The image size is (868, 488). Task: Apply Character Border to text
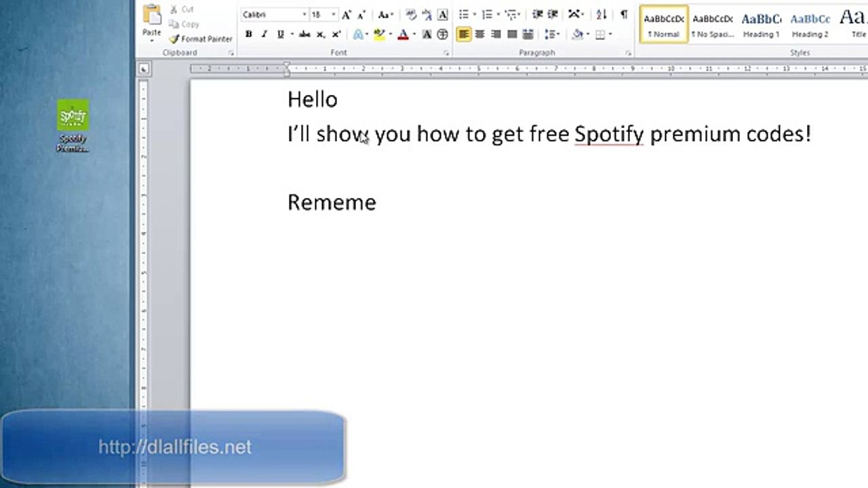point(442,14)
